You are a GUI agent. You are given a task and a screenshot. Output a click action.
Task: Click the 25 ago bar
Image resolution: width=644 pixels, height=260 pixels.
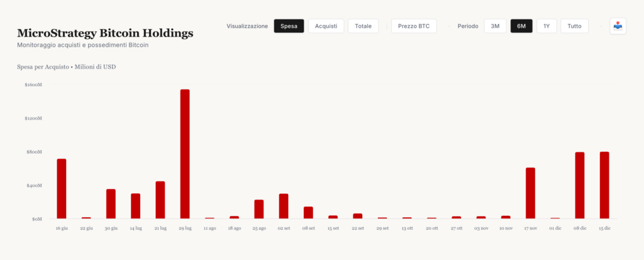click(258, 210)
